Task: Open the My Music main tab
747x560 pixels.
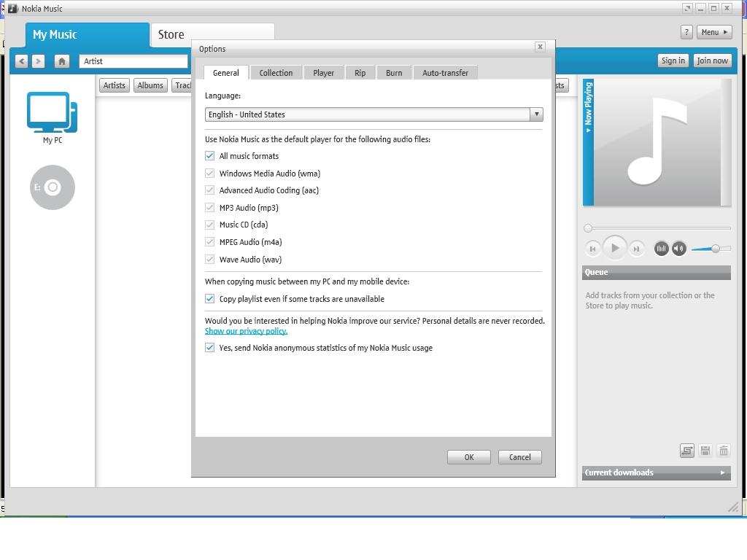Action: click(88, 35)
